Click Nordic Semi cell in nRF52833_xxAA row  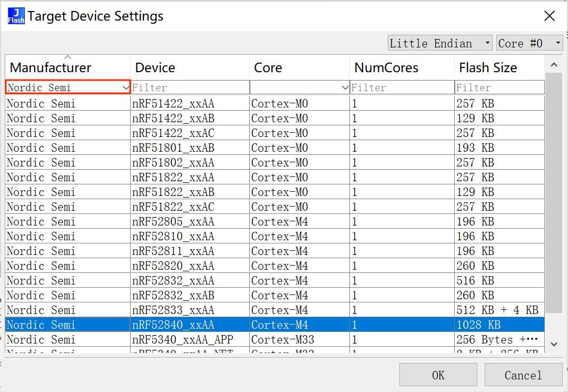68,310
